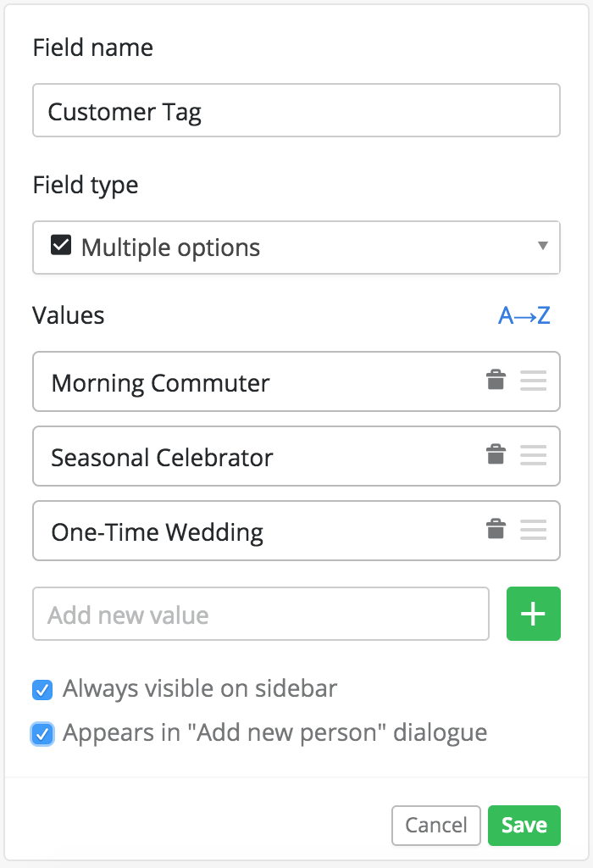Image resolution: width=593 pixels, height=868 pixels.
Task: Open the Field type dropdown arrow
Action: pyautogui.click(x=543, y=246)
